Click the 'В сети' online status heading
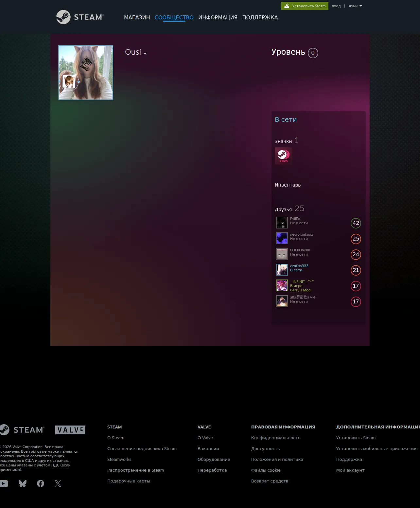The height and width of the screenshot is (508, 420). pyautogui.click(x=286, y=119)
